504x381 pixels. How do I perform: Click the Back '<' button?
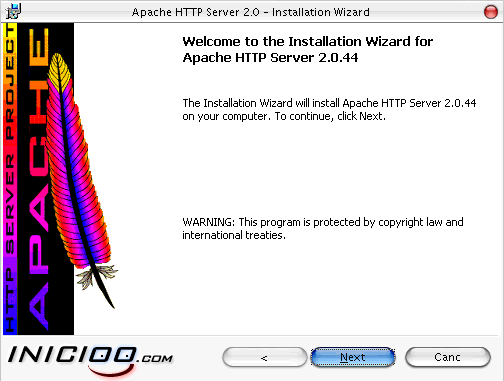coord(265,357)
